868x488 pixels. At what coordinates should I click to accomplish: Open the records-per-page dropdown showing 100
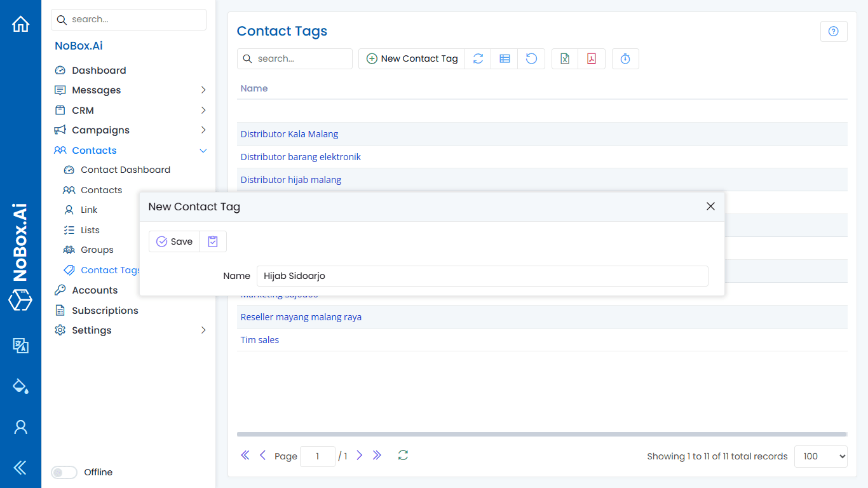820,456
